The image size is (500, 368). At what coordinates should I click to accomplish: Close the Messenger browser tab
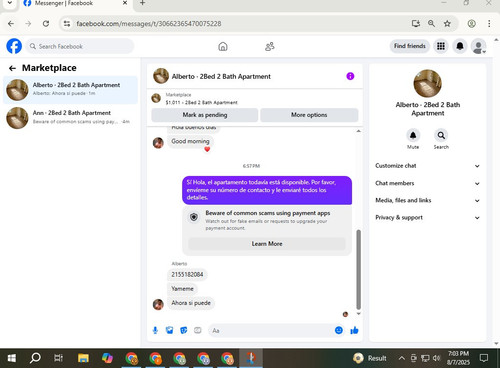pos(125,3)
